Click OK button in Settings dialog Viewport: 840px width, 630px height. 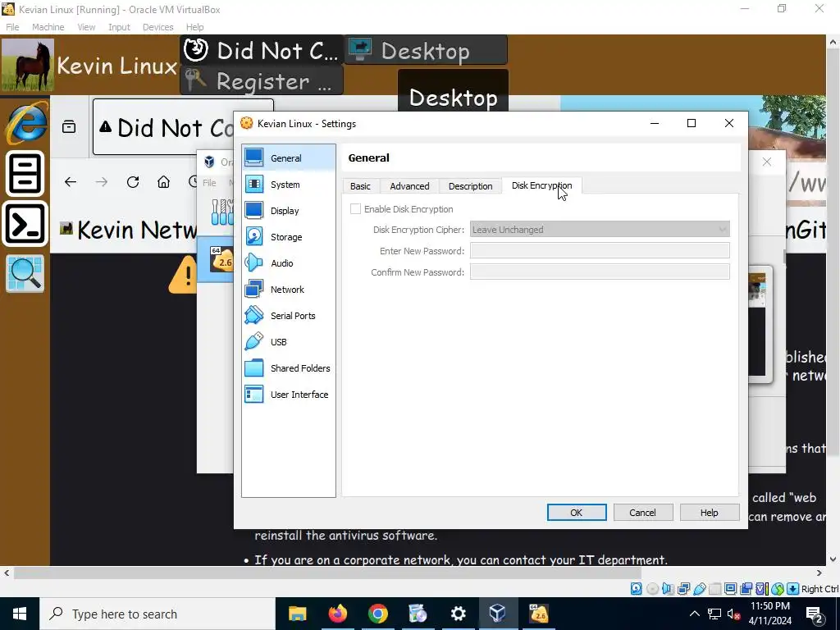point(577,513)
